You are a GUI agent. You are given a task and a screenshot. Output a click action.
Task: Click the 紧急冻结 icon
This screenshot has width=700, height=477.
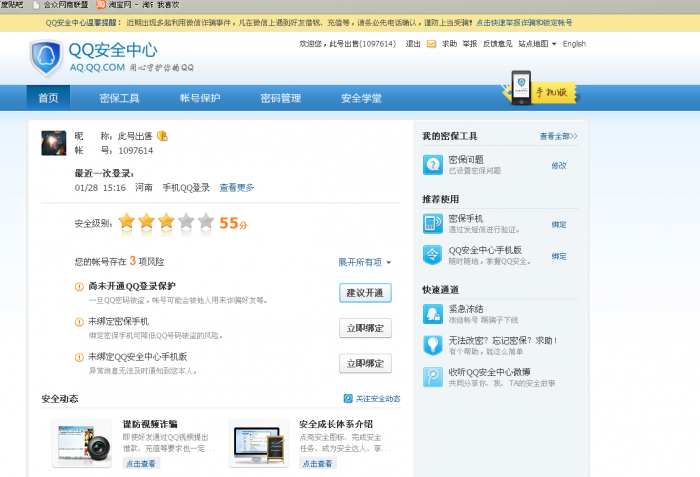433,314
